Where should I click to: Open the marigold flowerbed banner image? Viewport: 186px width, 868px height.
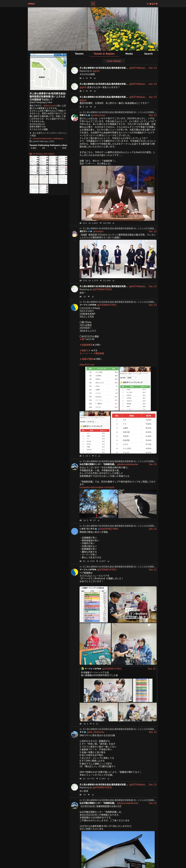click(x=93, y=29)
